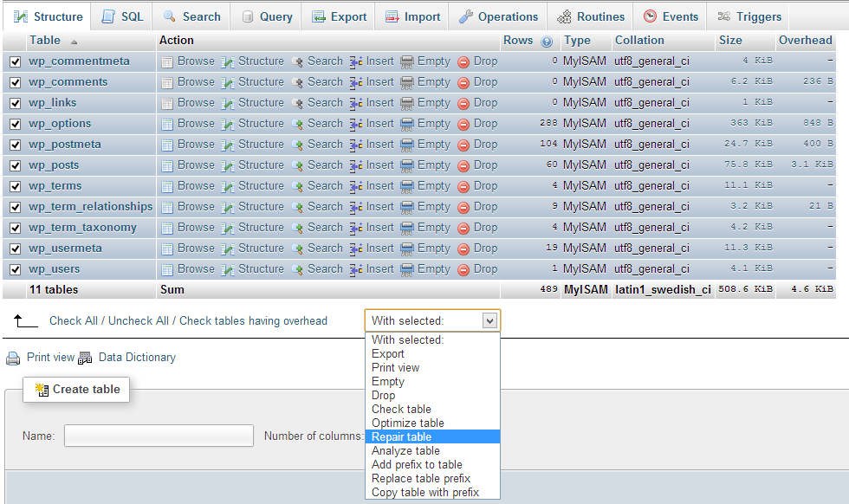Select Optimize table option in dropdown
The height and width of the screenshot is (504, 849).
(407, 423)
